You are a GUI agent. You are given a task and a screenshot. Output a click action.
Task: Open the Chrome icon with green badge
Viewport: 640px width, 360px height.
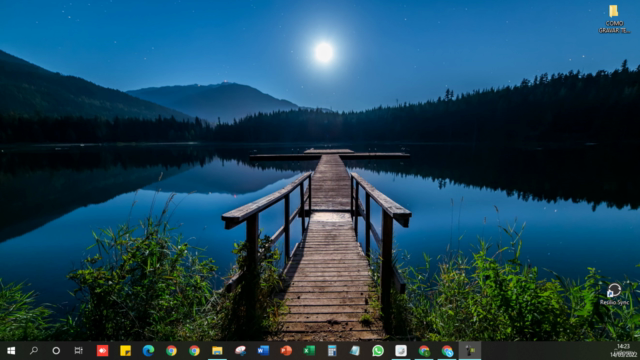coord(424,351)
